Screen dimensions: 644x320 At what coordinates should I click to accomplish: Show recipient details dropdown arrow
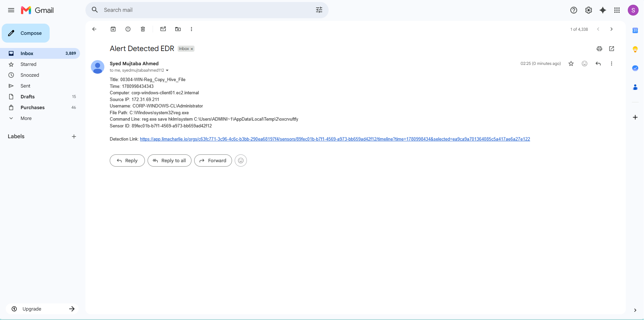[x=167, y=70]
